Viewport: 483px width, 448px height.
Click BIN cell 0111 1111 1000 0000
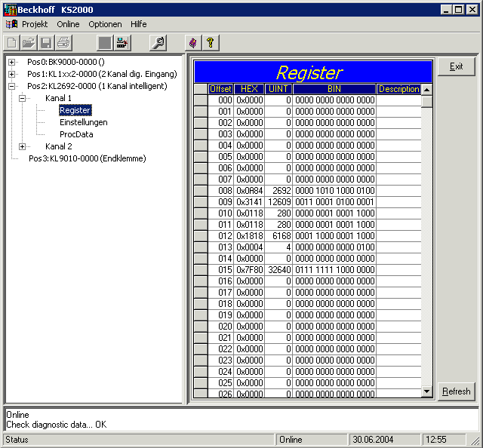tap(334, 270)
